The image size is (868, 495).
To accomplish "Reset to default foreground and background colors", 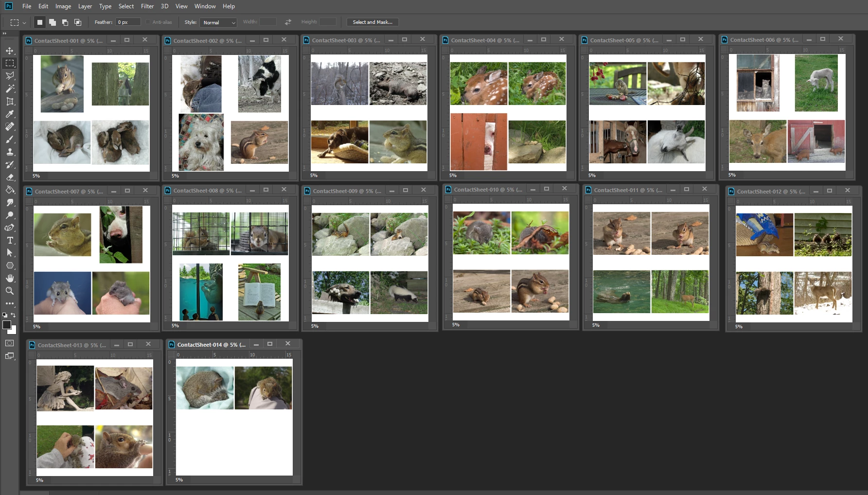I will click(x=5, y=315).
